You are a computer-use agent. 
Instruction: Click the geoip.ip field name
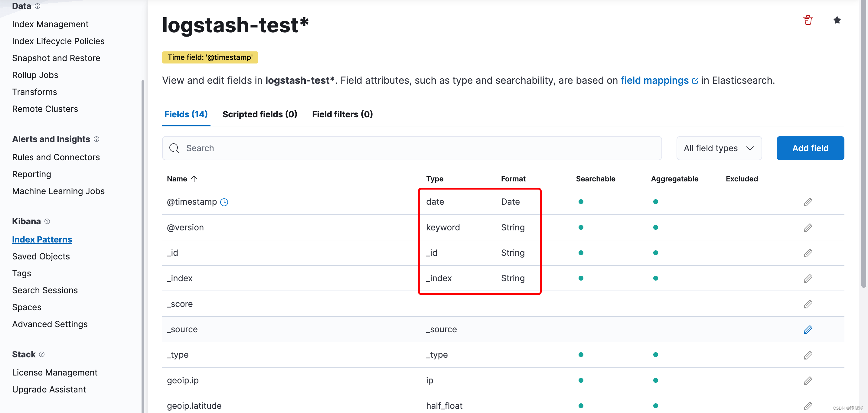tap(183, 380)
